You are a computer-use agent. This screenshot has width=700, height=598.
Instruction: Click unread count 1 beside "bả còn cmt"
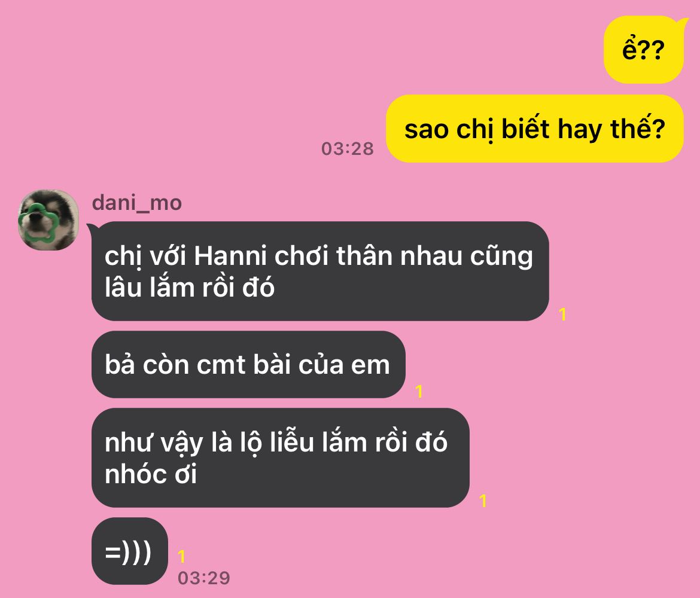(419, 391)
